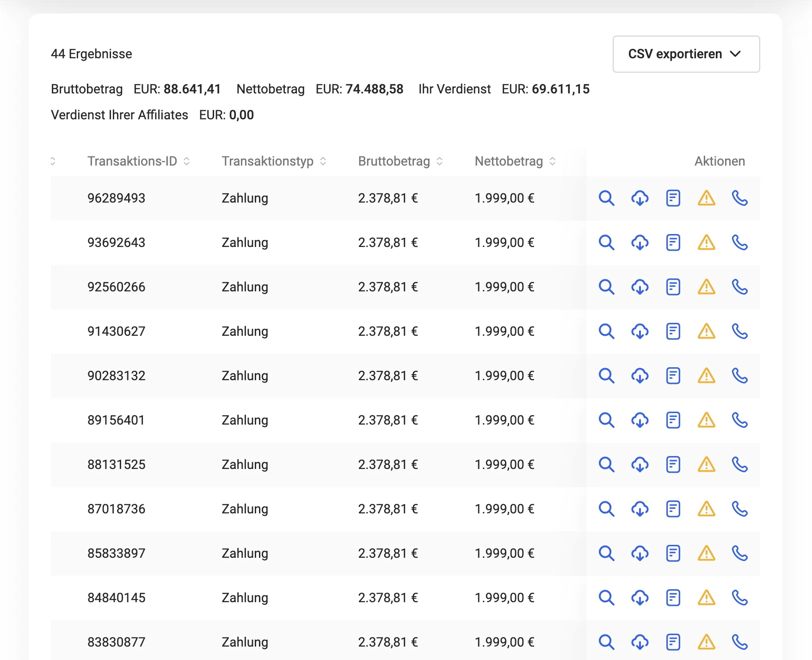
Task: Open document icon for transaction 85833897
Action: tap(673, 553)
